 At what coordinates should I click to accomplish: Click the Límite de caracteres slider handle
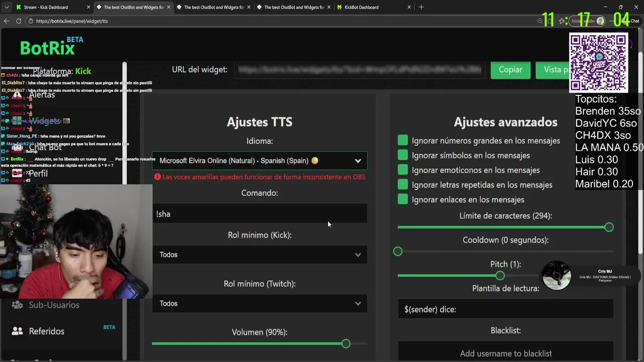pos(609,227)
